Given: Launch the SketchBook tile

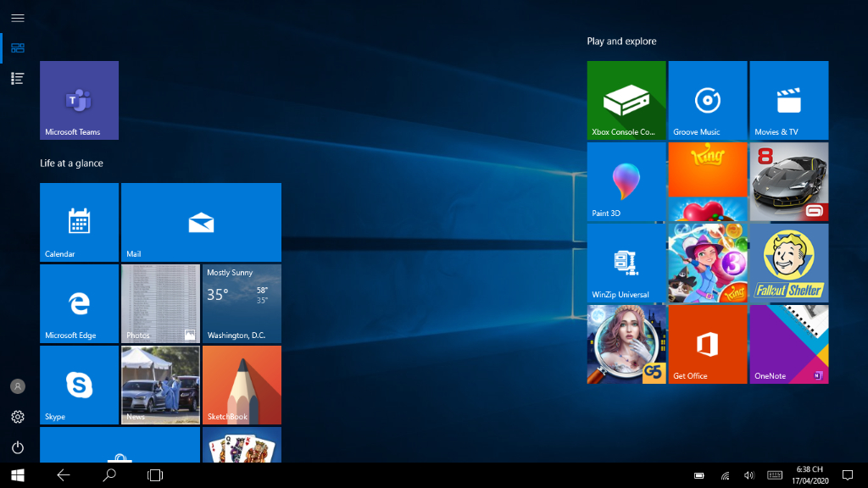Looking at the screenshot, I should point(242,385).
